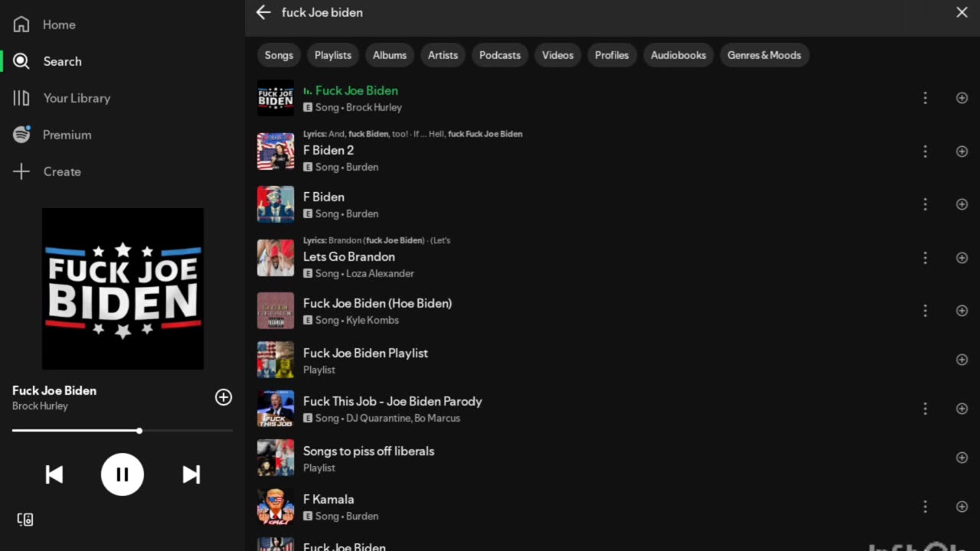Image resolution: width=980 pixels, height=551 pixels.
Task: Filter results by Podcasts
Action: 500,55
